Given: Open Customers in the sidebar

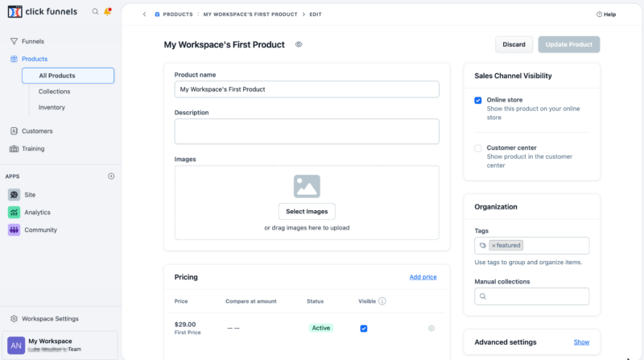Looking at the screenshot, I should pyautogui.click(x=37, y=130).
